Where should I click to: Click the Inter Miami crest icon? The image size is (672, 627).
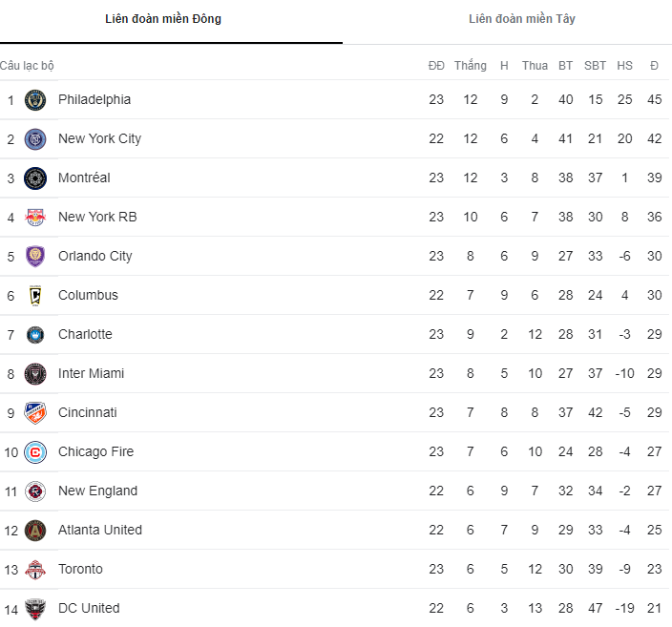click(x=35, y=374)
